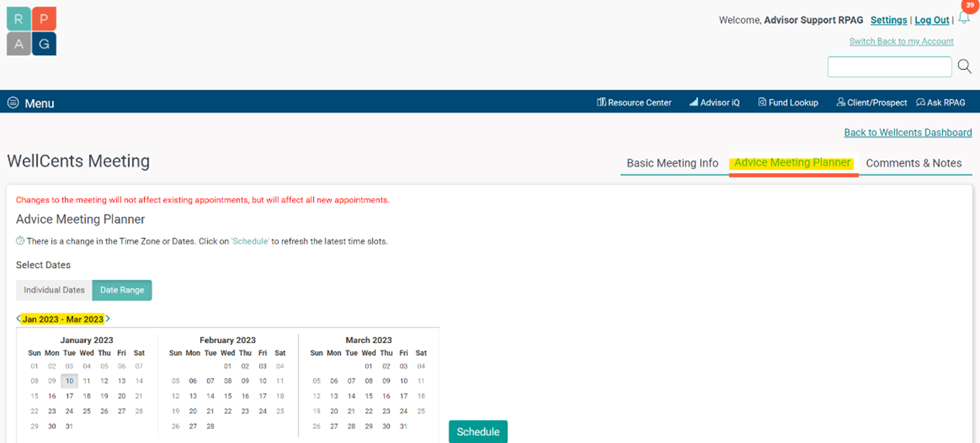
Task: Click the 'February 2023' month heading
Action: (228, 340)
